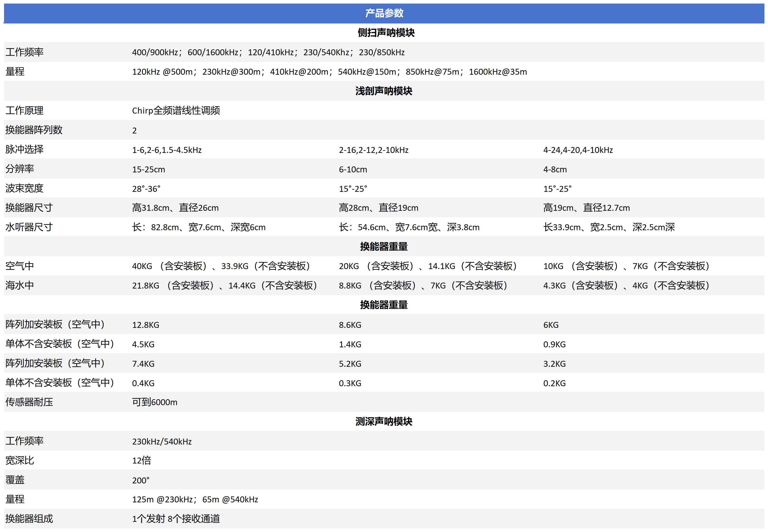The image size is (768, 532).
Task: Select the 1-6,2-6,1.5-4.5kHz pulse cell
Action: 167,150
